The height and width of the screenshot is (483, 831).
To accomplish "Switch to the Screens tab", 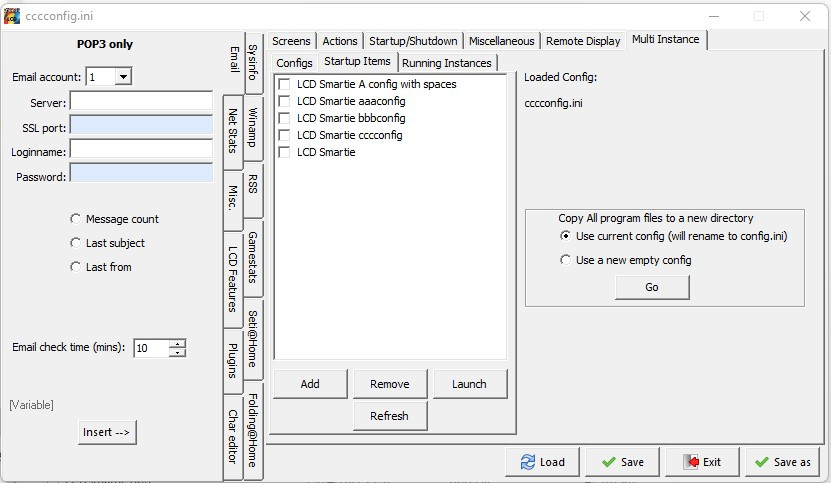I will (291, 41).
